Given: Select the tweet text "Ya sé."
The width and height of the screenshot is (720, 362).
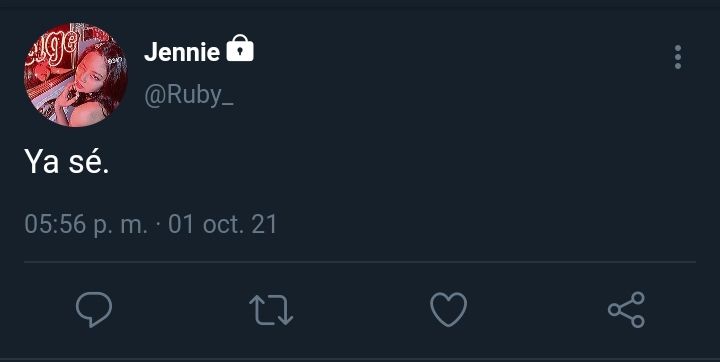Looking at the screenshot, I should point(67,161).
